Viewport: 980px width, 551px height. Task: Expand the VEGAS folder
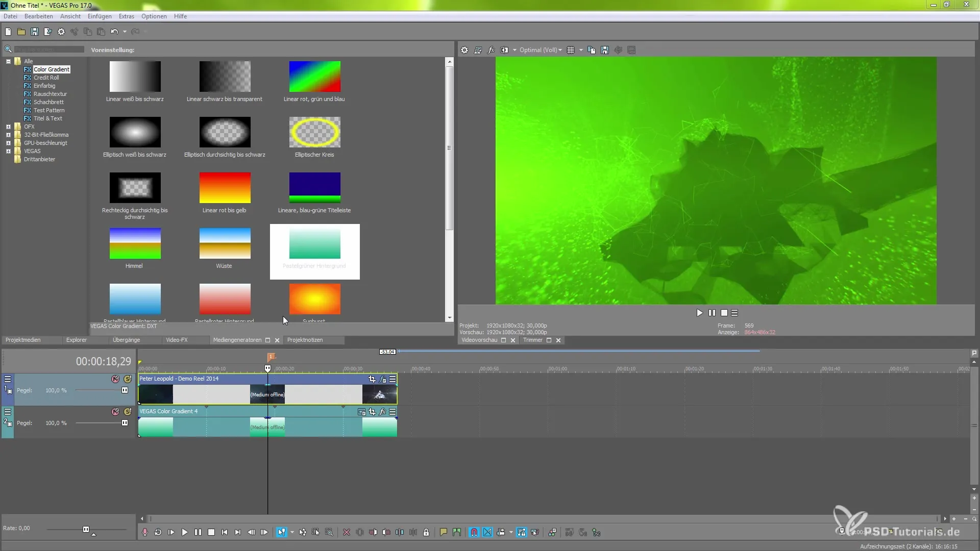(x=8, y=151)
